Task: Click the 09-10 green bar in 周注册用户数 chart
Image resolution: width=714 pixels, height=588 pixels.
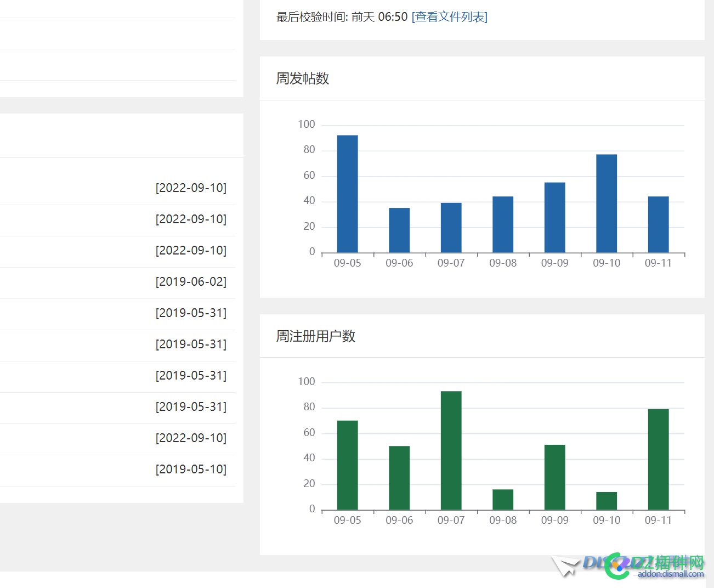Action: (x=607, y=501)
